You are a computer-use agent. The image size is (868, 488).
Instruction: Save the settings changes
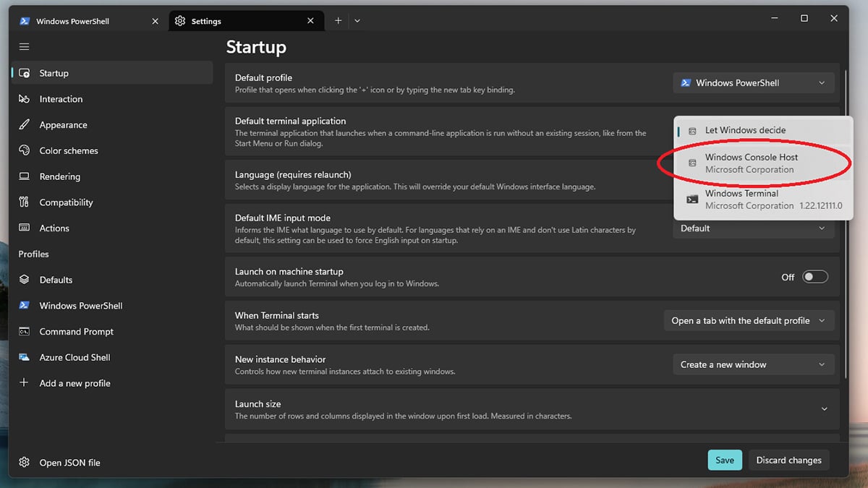725,460
